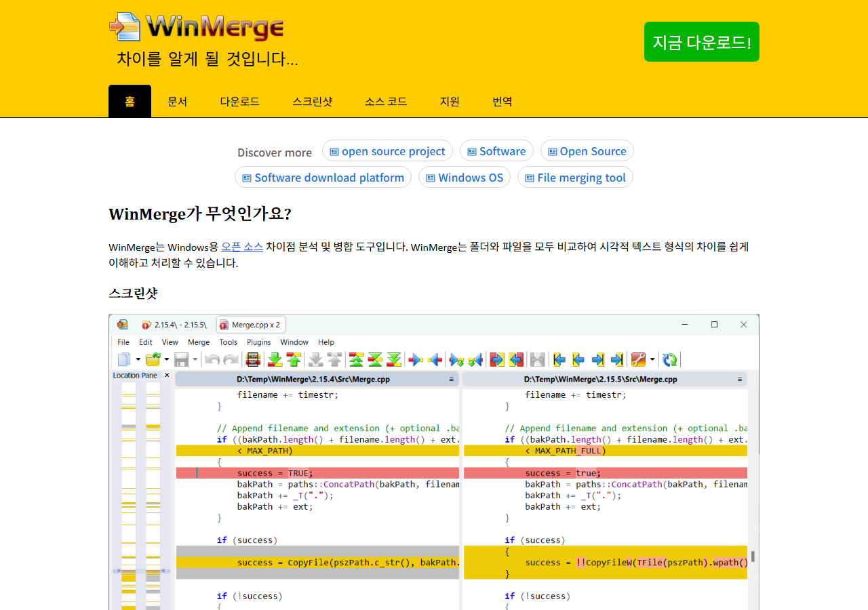
Task: Click the 'open source project' suggestion chip
Action: [387, 151]
